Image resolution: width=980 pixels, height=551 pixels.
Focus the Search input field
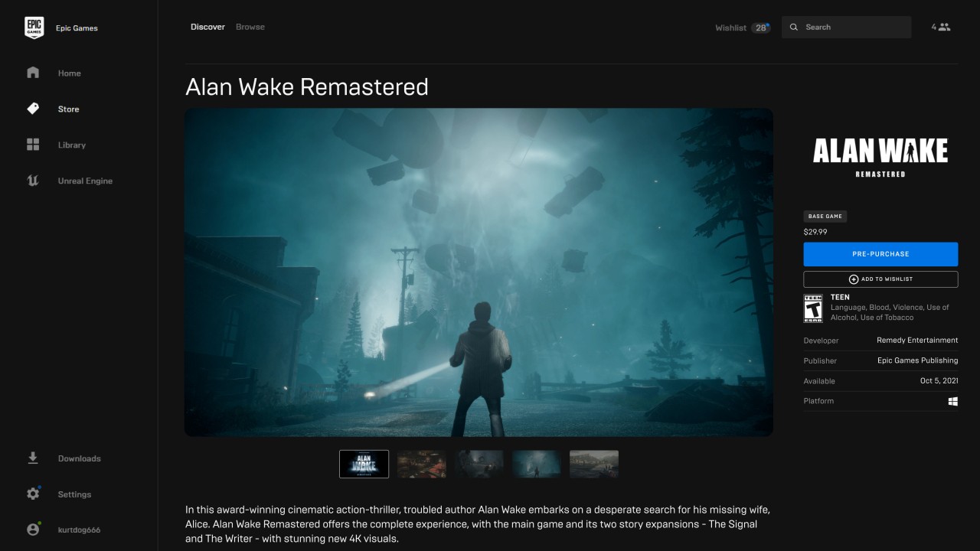pos(846,27)
